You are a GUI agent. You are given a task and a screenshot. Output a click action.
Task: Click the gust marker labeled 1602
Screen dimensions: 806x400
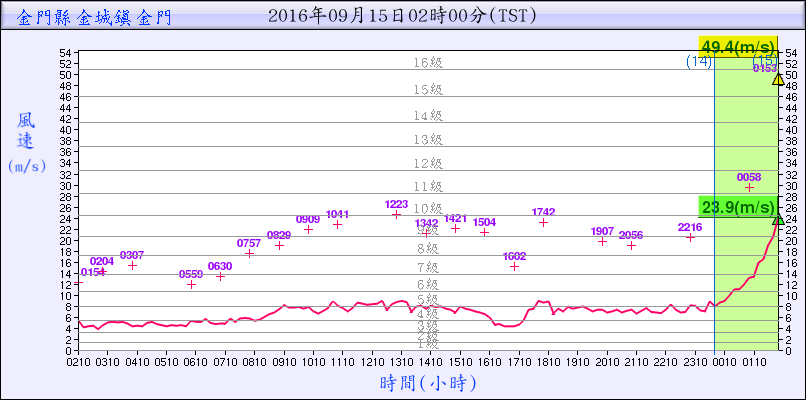514,266
